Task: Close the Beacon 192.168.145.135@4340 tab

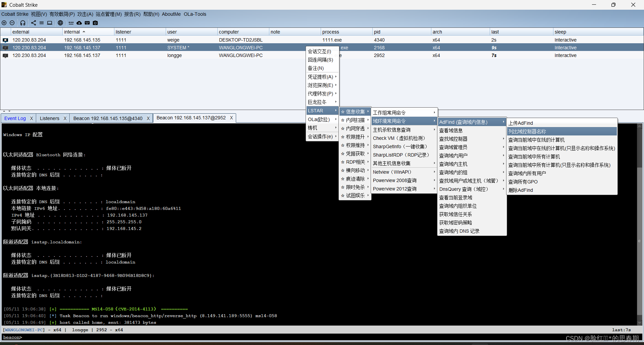Action: point(148,118)
